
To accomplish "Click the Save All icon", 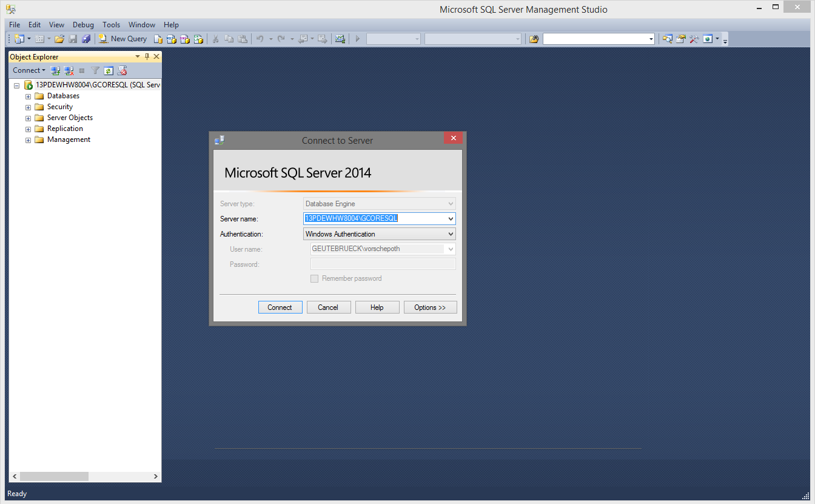I will click(86, 39).
